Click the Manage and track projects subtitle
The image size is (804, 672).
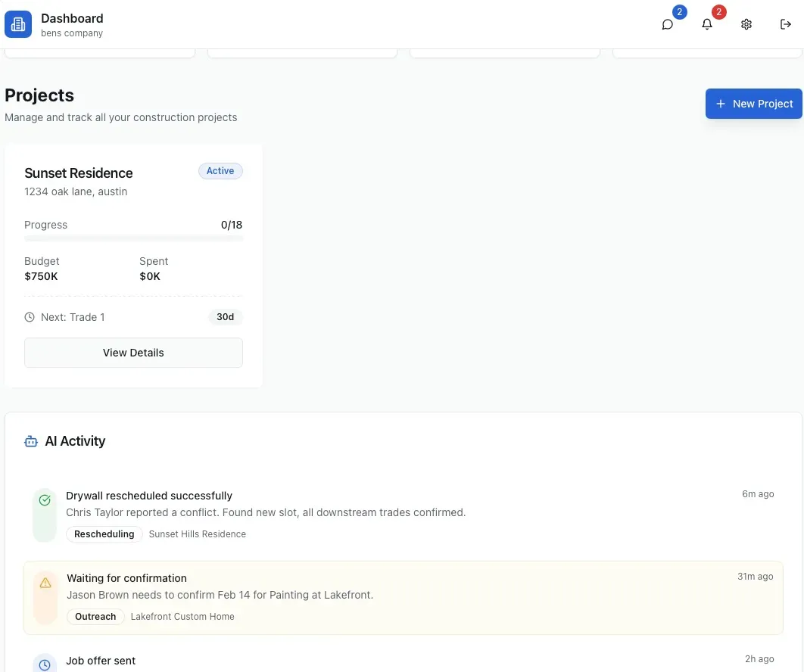pos(121,117)
